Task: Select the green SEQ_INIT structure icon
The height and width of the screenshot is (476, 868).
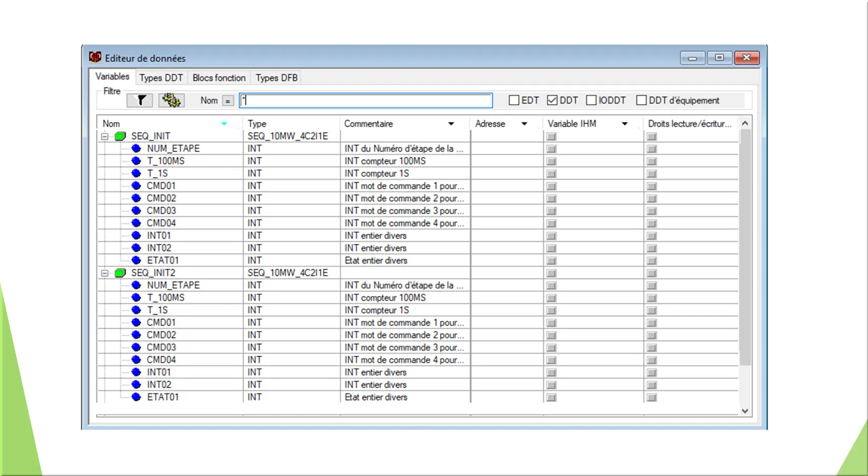Action: coord(120,136)
